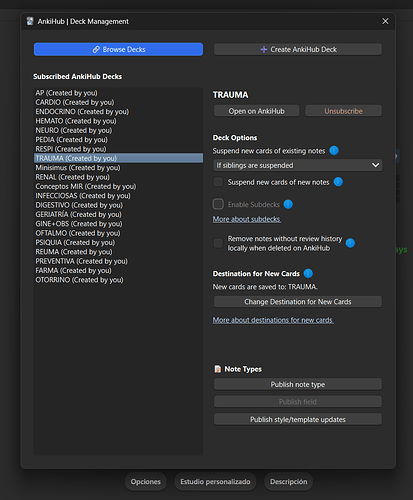Open TRAUMA deck on AnkiHub
This screenshot has width=413, height=500.
click(x=256, y=111)
